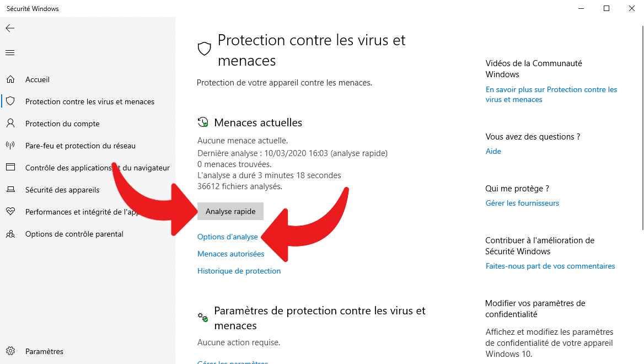Click the back arrow icon
The height and width of the screenshot is (364, 644).
point(10,28)
